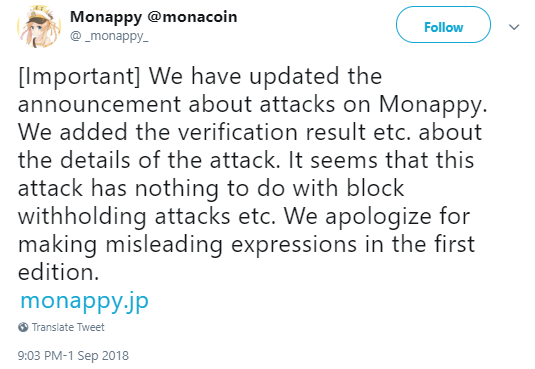Viewport: 535px width, 369px height.
Task: Click the 1 Sep 2018 date text
Action: click(x=98, y=356)
